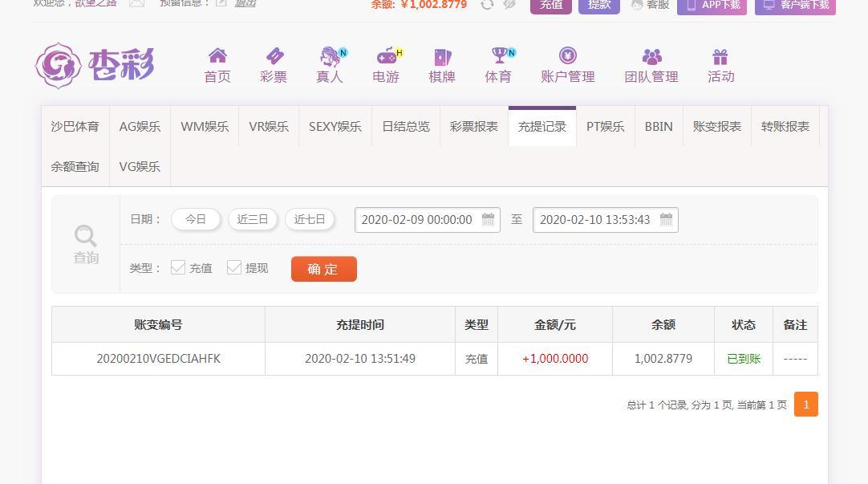Click the time cell 2020-02-10 13:51:49
Image resolution: width=868 pixels, height=484 pixels.
tap(360, 358)
